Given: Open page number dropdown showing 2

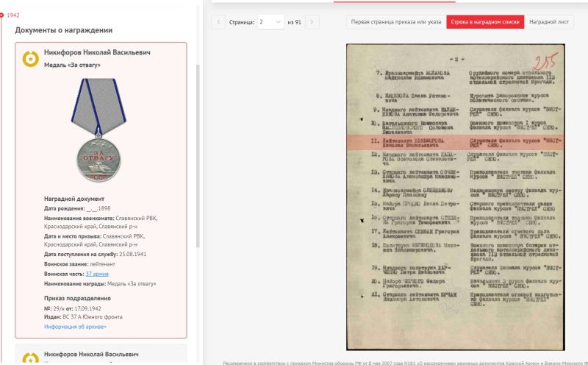Looking at the screenshot, I should coord(270,22).
